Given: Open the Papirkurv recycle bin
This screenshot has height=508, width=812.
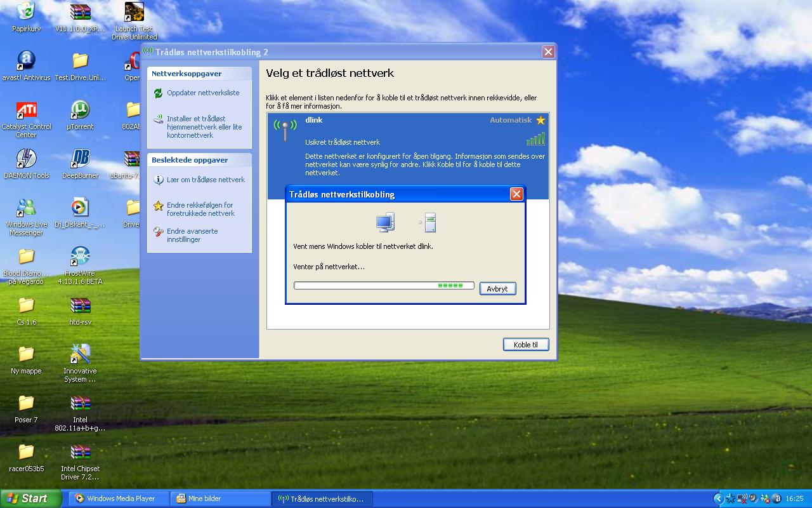Looking at the screenshot, I should 26,18.
